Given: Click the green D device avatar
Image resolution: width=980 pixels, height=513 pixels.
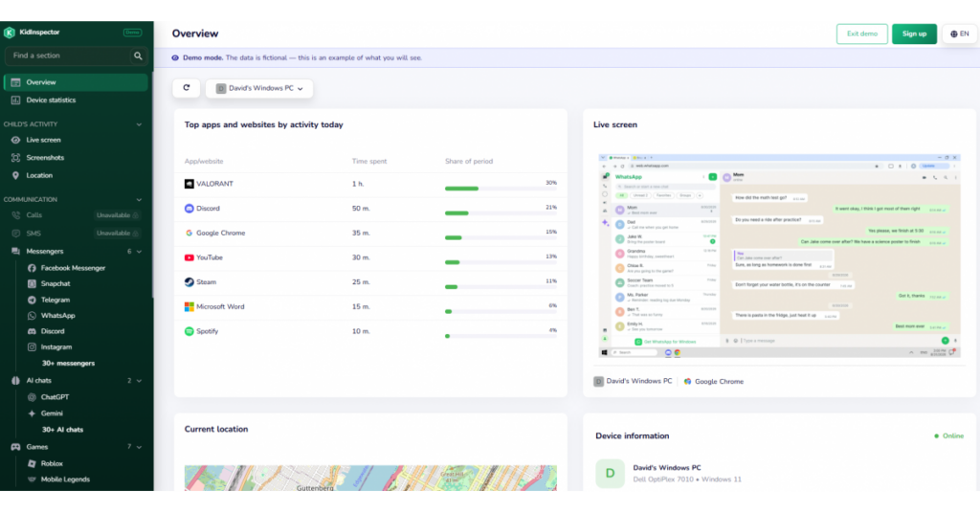Looking at the screenshot, I should click(x=610, y=473).
